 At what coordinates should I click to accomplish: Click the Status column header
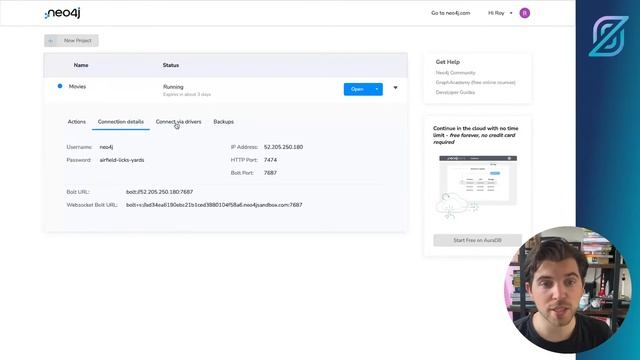(x=171, y=65)
